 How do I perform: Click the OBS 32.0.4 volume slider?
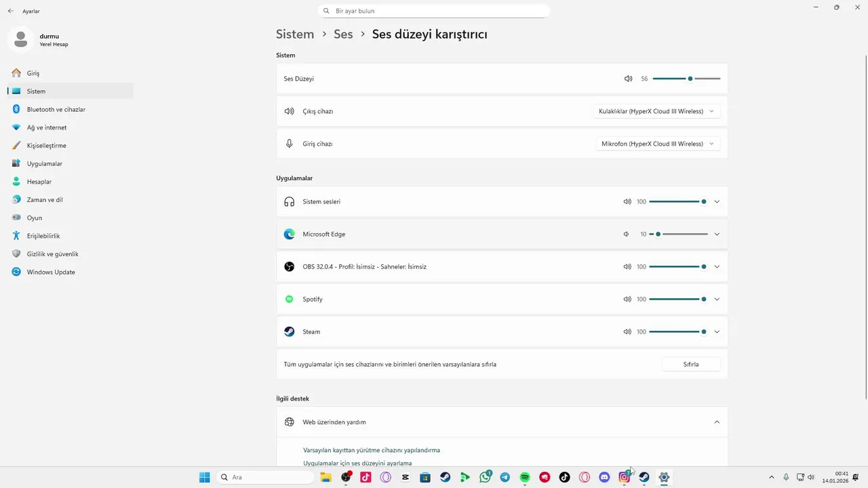click(678, 267)
